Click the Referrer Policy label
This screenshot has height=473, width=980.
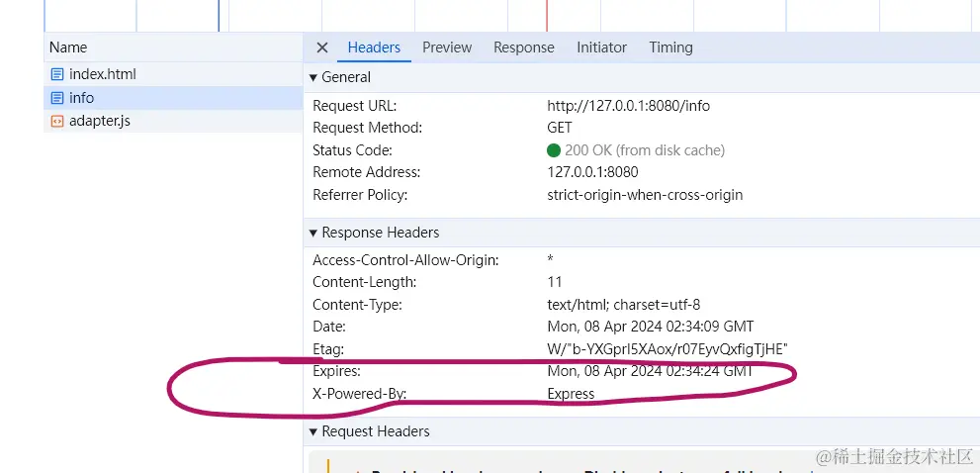click(360, 195)
